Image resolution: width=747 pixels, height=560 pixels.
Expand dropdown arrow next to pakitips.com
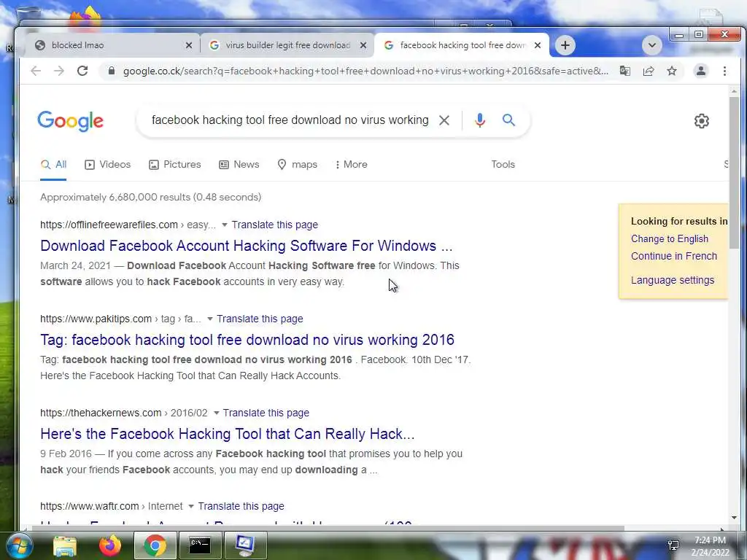pos(209,319)
